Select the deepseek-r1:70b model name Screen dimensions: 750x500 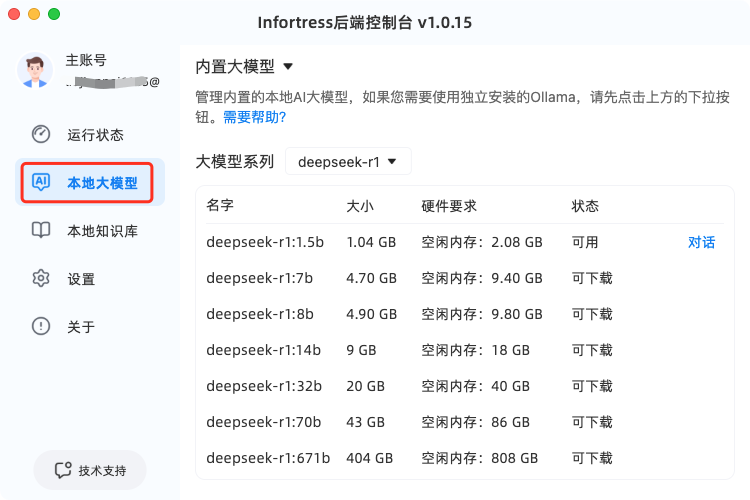pyautogui.click(x=264, y=422)
